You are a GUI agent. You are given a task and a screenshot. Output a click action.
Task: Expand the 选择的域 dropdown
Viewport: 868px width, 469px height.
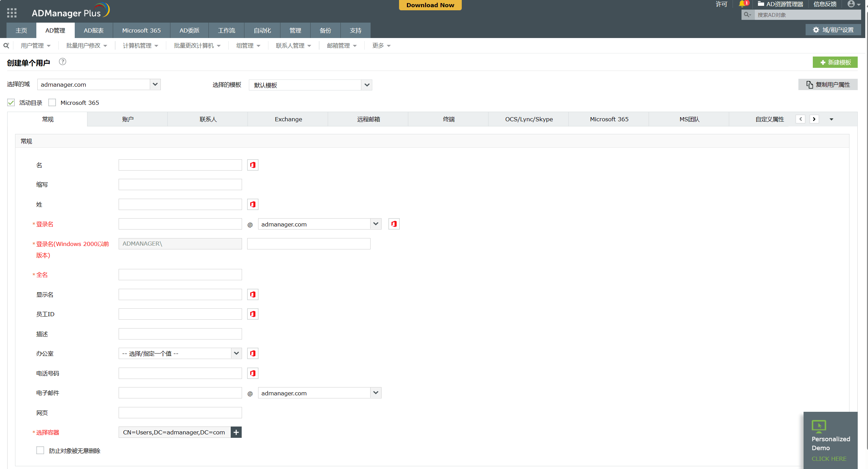tap(155, 85)
